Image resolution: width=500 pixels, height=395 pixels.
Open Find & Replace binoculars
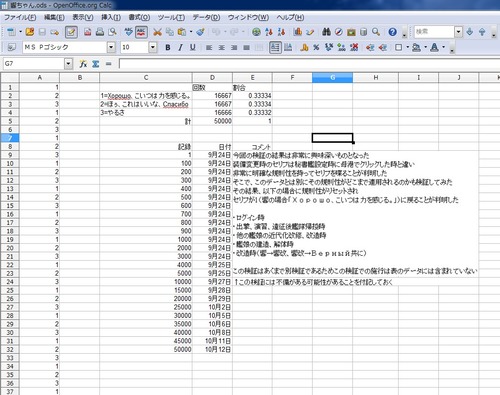326,32
